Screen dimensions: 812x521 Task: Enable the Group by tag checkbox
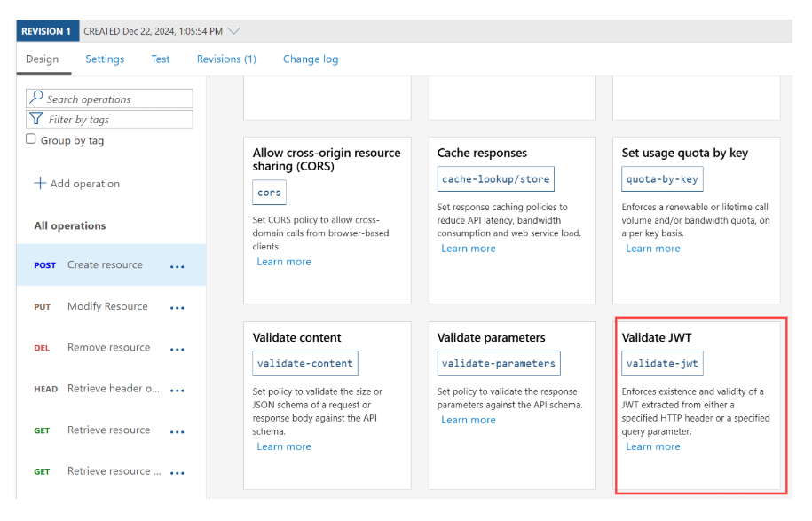tap(31, 139)
